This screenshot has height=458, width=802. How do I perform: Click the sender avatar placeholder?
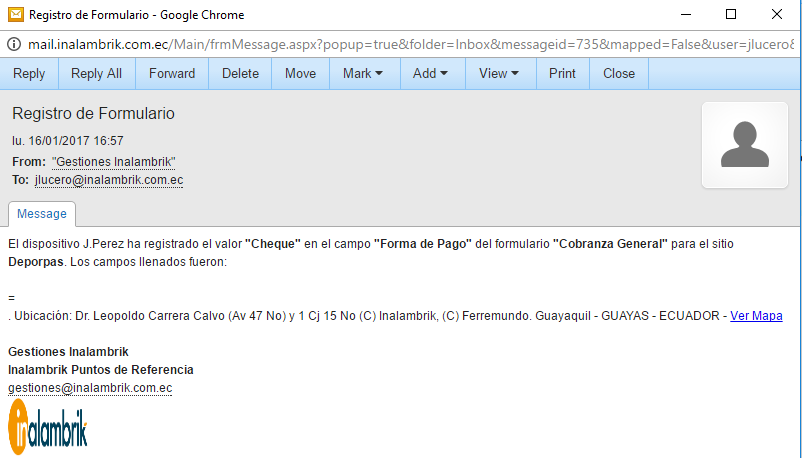(745, 145)
